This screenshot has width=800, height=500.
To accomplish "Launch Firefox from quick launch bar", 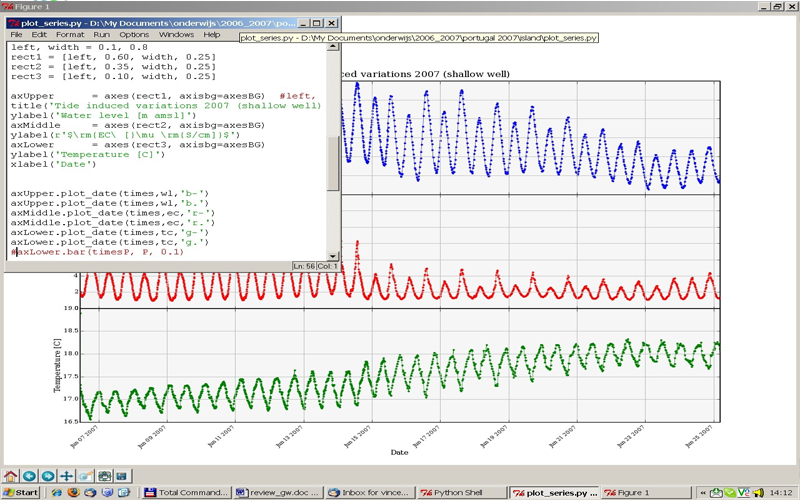I will coord(74,493).
